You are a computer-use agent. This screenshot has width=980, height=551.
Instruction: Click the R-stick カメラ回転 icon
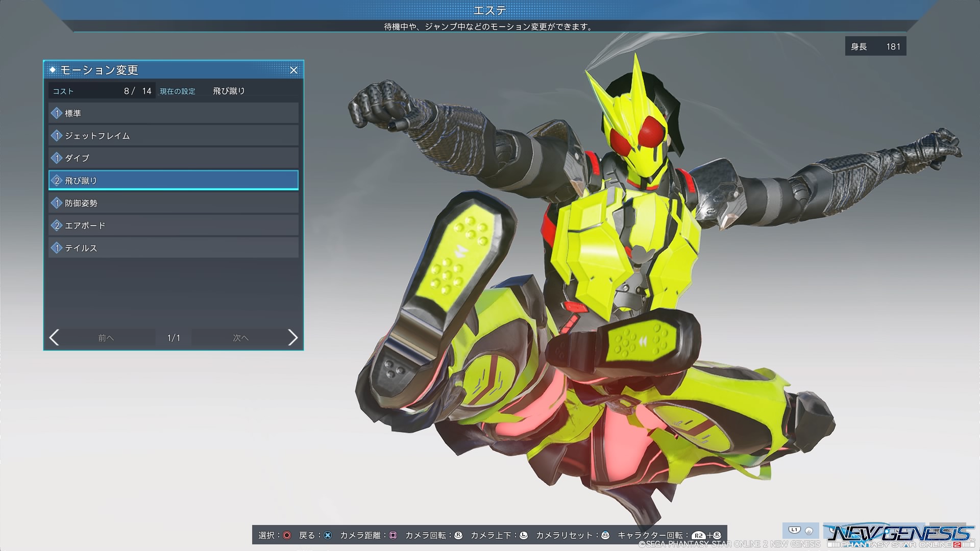[458, 535]
